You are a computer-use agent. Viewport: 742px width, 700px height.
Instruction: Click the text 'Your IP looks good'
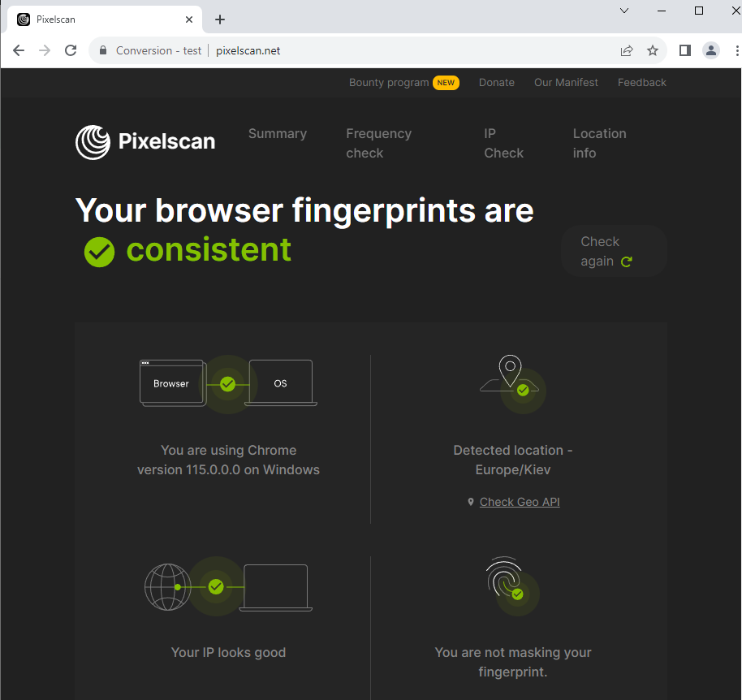point(228,652)
